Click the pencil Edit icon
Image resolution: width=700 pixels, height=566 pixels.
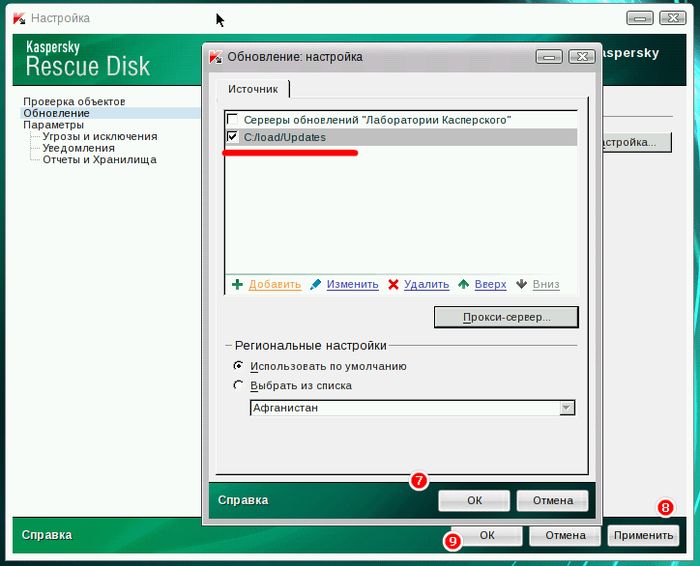(316, 284)
